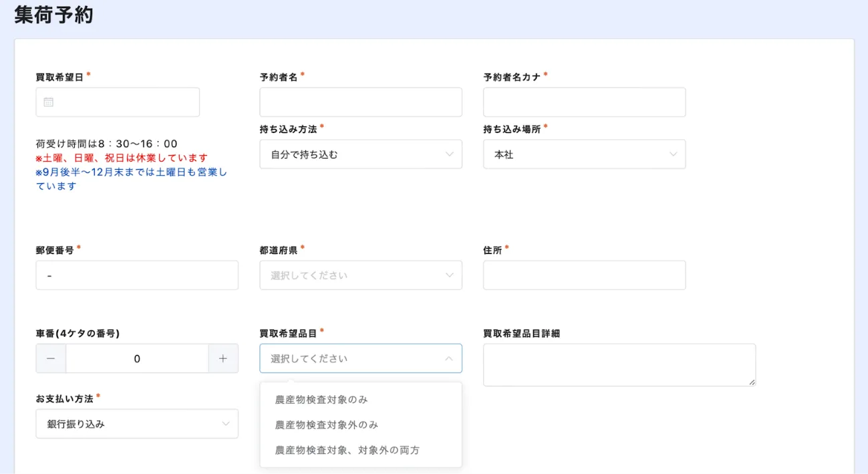Choose 農産物検査対象外のみ from list
The width and height of the screenshot is (868, 474).
[x=327, y=425]
